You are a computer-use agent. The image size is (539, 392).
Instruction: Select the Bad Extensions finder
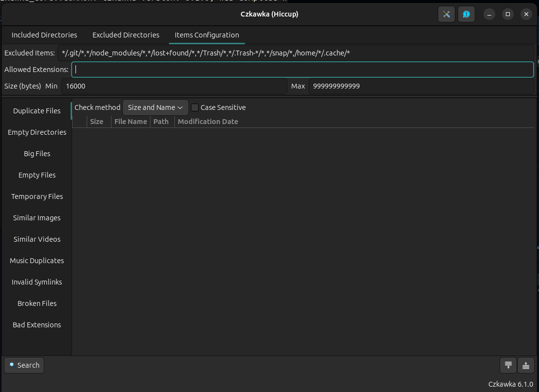[x=37, y=324]
